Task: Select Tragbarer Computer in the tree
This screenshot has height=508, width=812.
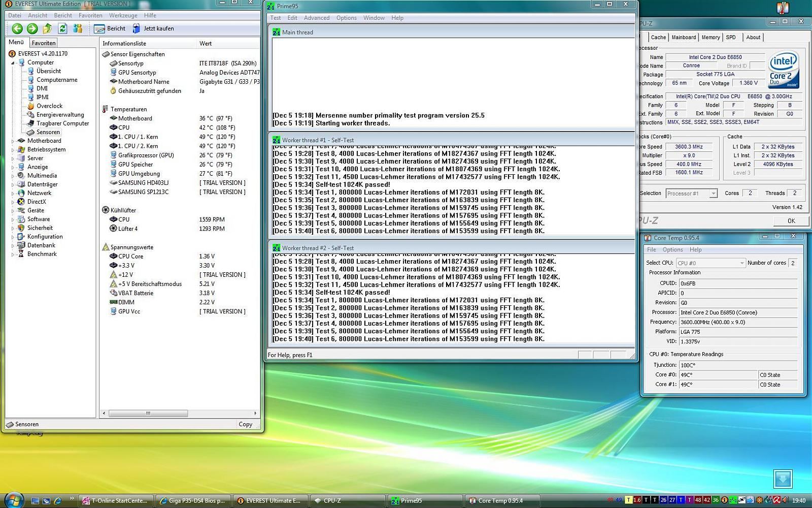Action: coord(62,123)
